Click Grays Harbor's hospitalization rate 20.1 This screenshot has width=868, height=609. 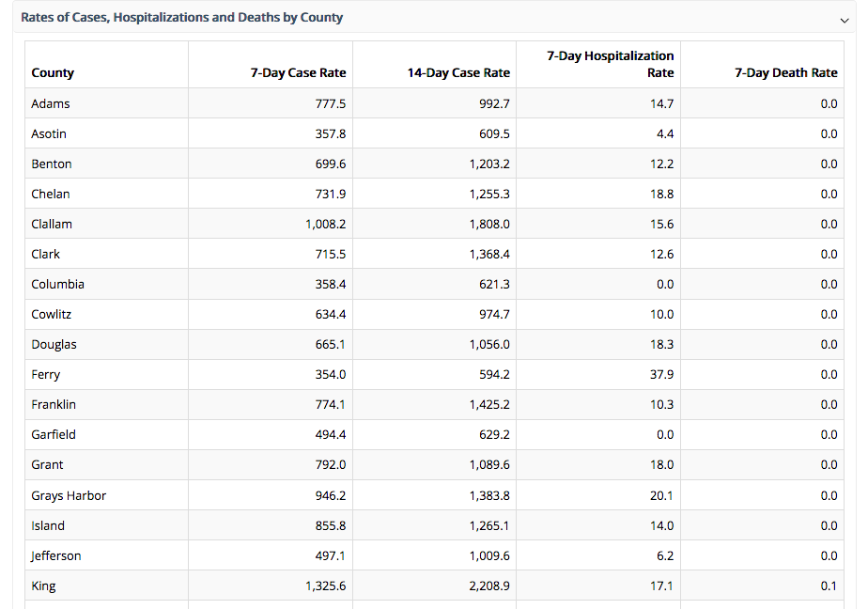click(x=661, y=495)
